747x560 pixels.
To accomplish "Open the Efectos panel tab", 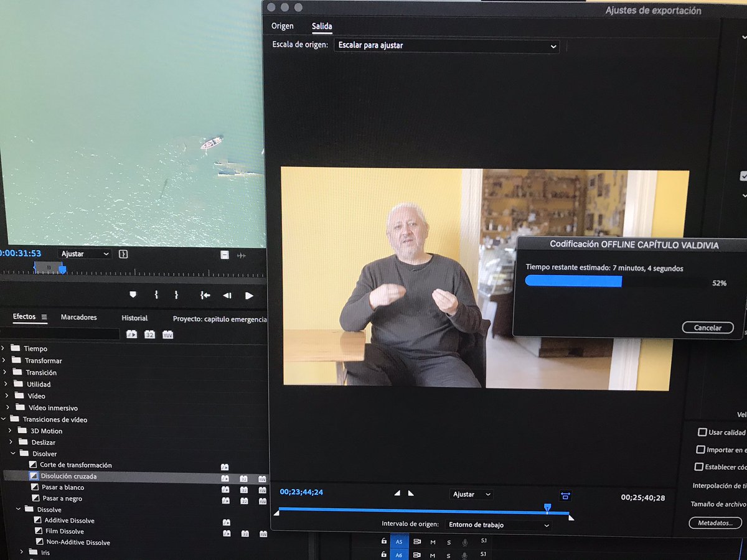I will tap(24, 317).
